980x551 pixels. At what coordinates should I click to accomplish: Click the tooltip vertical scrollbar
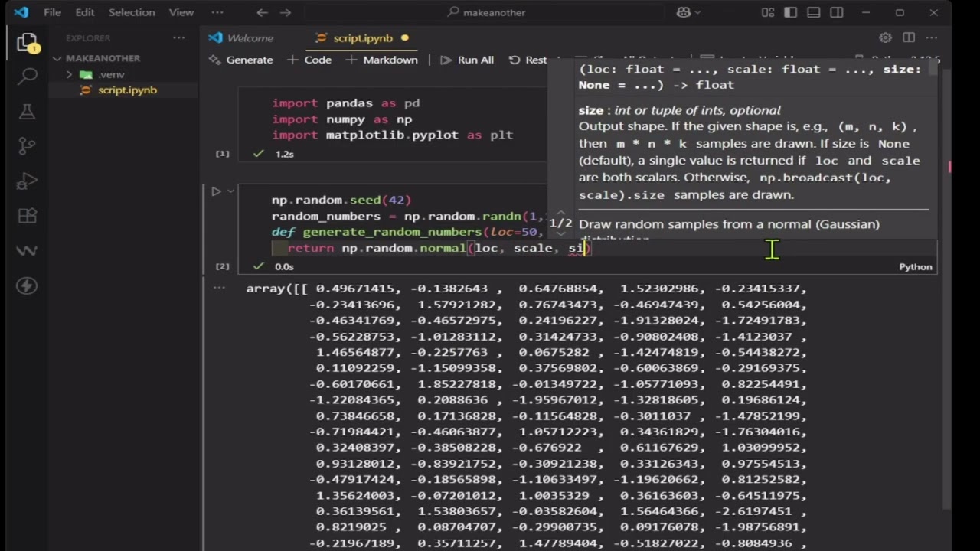pos(933,68)
